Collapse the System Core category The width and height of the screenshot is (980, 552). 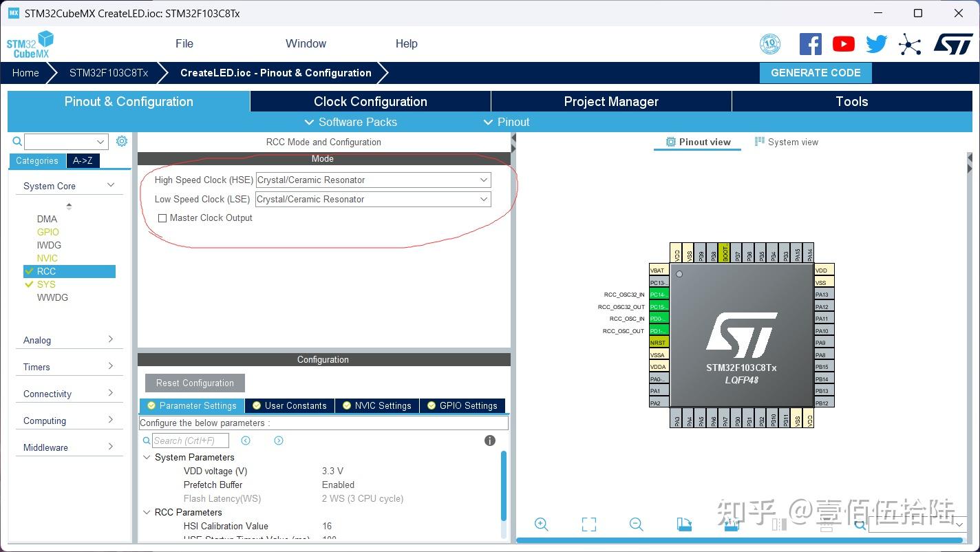click(x=109, y=185)
